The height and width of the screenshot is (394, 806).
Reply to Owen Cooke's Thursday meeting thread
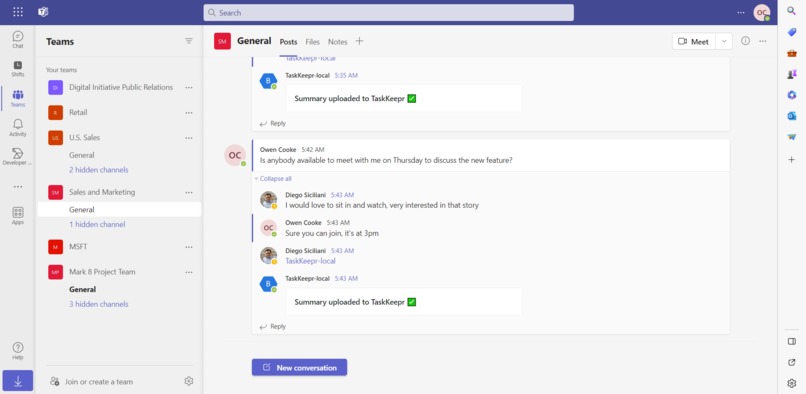click(x=272, y=327)
